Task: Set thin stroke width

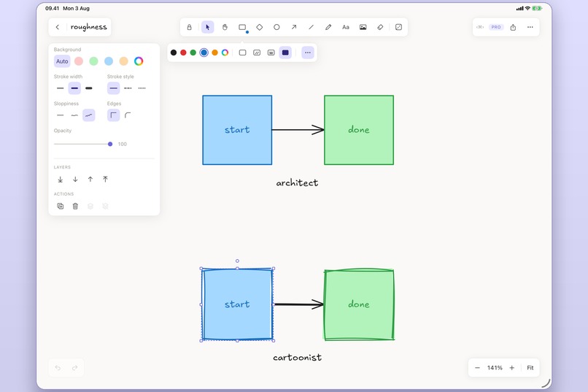Action: click(61, 88)
